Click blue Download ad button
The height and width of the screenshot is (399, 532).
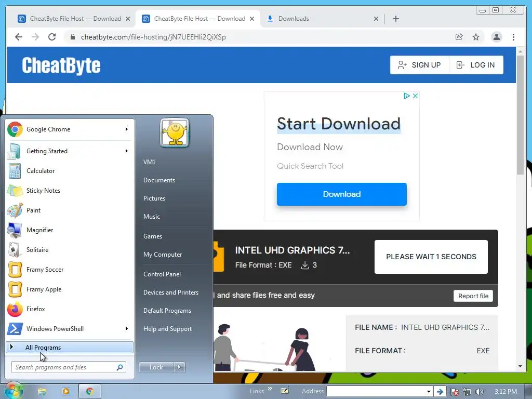pyautogui.click(x=342, y=194)
